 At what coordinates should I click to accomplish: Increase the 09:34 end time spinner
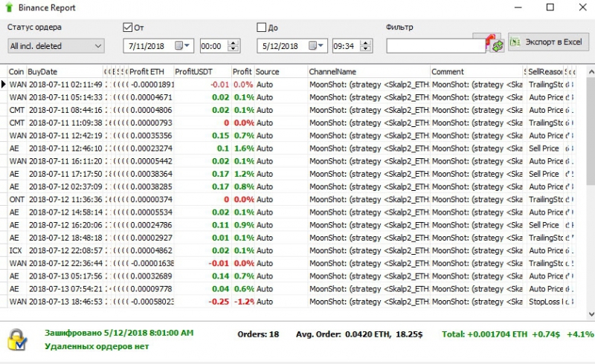tap(365, 43)
